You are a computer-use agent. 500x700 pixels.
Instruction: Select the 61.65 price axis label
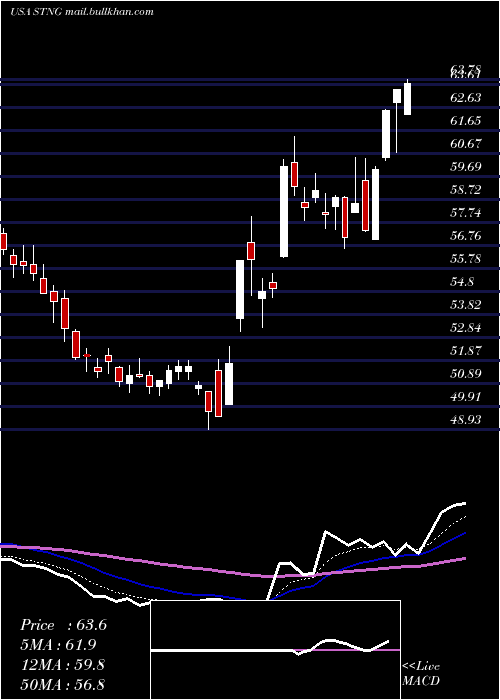(x=466, y=121)
